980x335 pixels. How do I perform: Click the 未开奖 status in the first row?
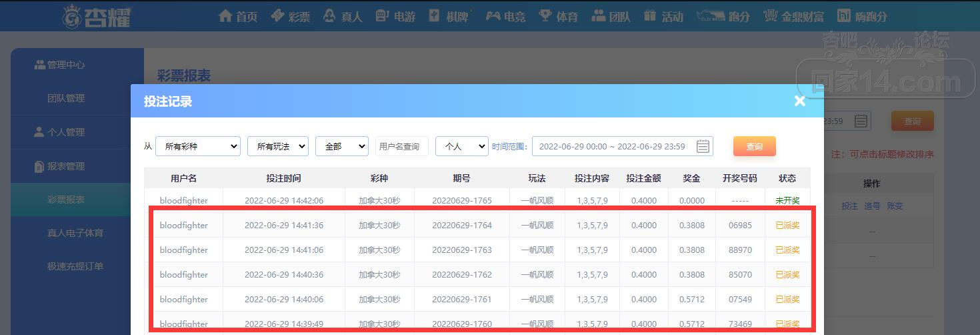click(x=787, y=200)
